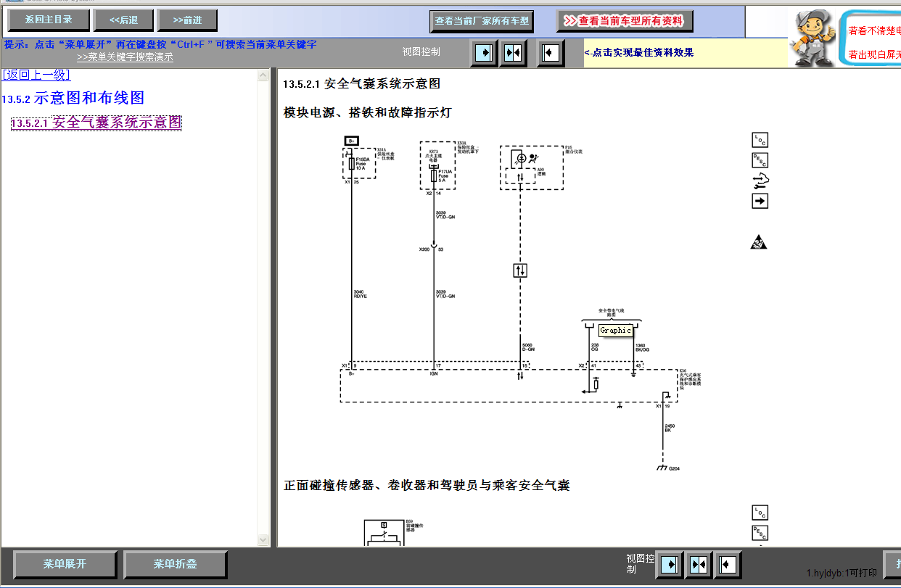Click the LOC icon beside the first diagram
This screenshot has height=588, width=901.
(760, 140)
